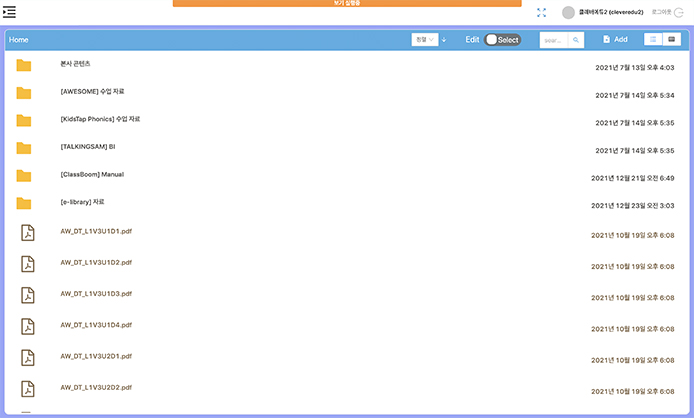Image resolution: width=694 pixels, height=418 pixels.
Task: Click the user profile avatar
Action: pos(569,13)
